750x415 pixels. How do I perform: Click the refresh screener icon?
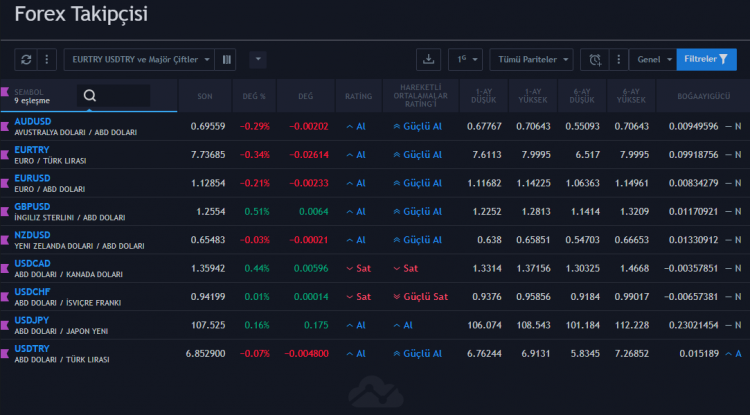26,60
